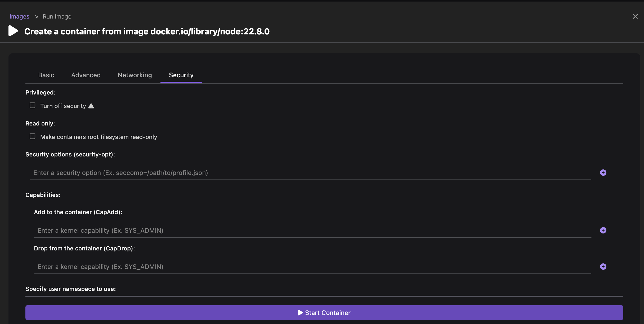Click the CapAdd kernel capability input
Image resolution: width=644 pixels, height=324 pixels.
(312, 231)
